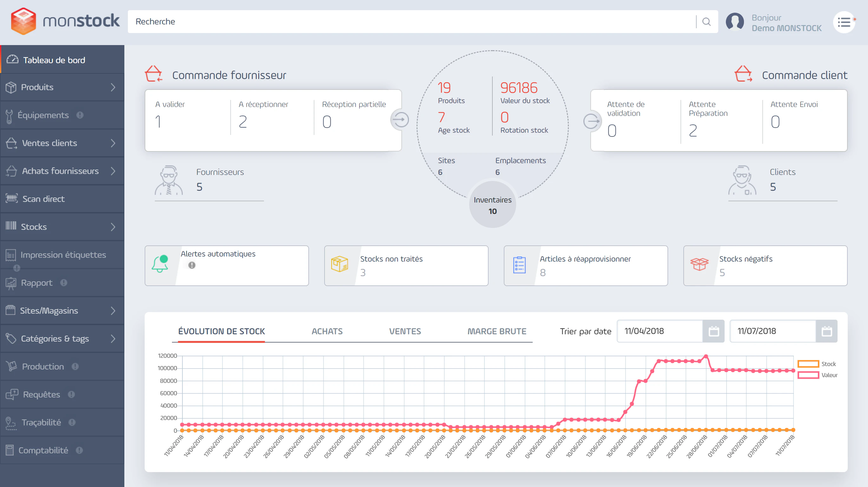The width and height of the screenshot is (868, 487).
Task: Open Tableau de bord menu item
Action: (x=62, y=59)
